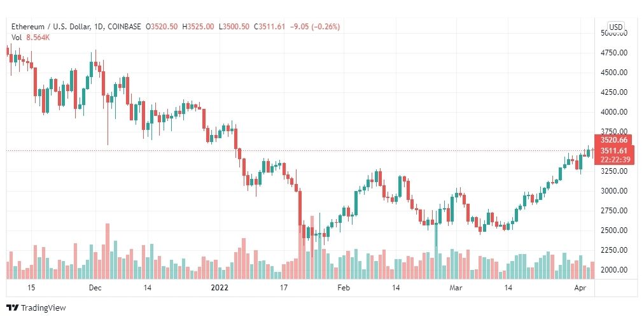Select the Feb marker on time axis
The image size is (644, 319).
coord(344,288)
